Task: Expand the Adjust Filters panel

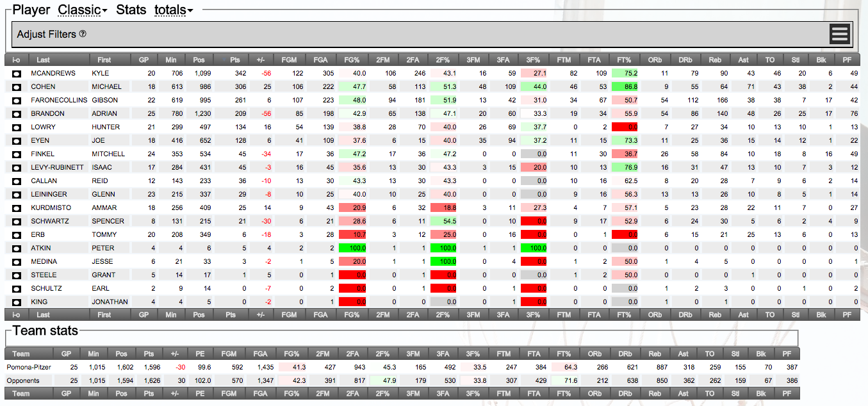Action: click(x=432, y=34)
